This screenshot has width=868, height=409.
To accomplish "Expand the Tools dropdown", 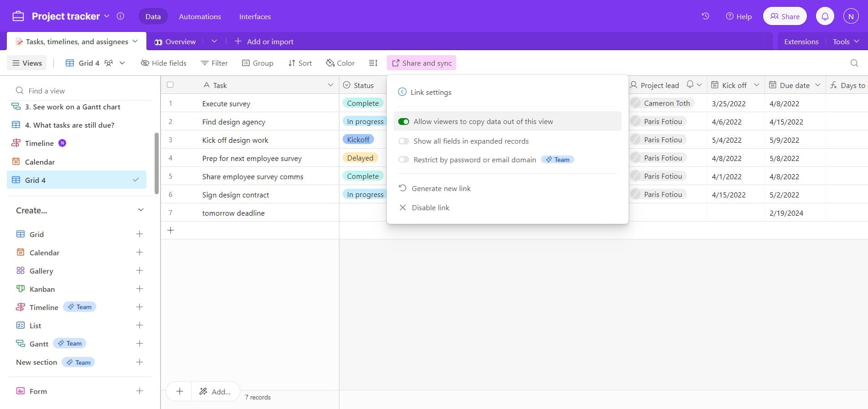I will click(845, 41).
